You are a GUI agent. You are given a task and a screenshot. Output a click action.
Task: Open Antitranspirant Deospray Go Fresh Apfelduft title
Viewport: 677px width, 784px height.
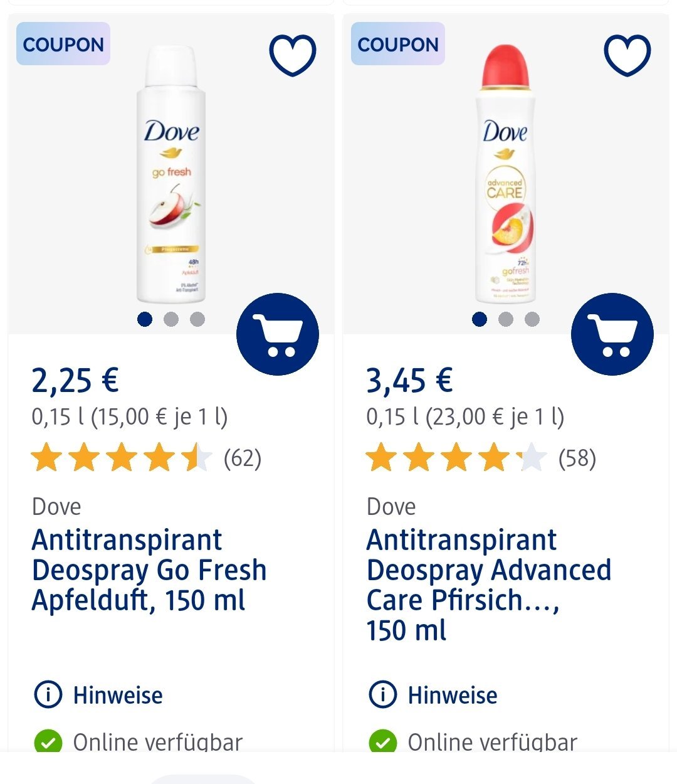[149, 570]
